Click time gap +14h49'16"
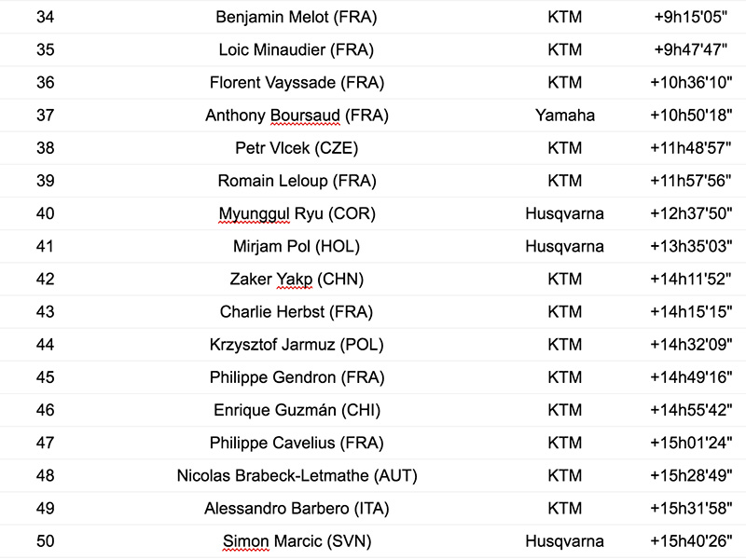 click(691, 377)
